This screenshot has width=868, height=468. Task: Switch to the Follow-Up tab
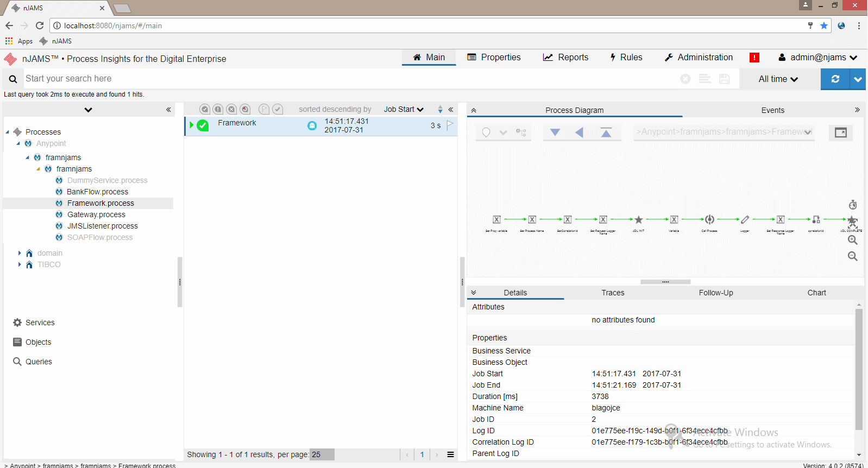[x=716, y=293]
